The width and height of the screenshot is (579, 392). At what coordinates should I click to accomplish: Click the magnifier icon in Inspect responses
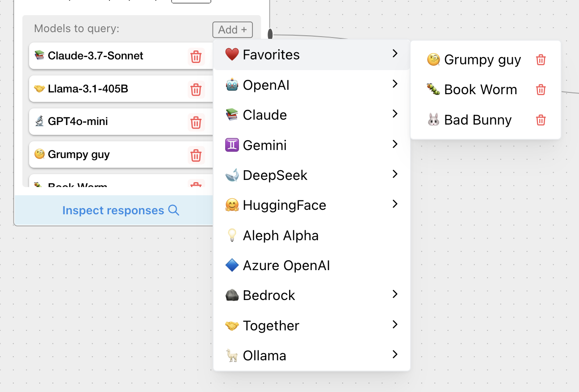[174, 210]
